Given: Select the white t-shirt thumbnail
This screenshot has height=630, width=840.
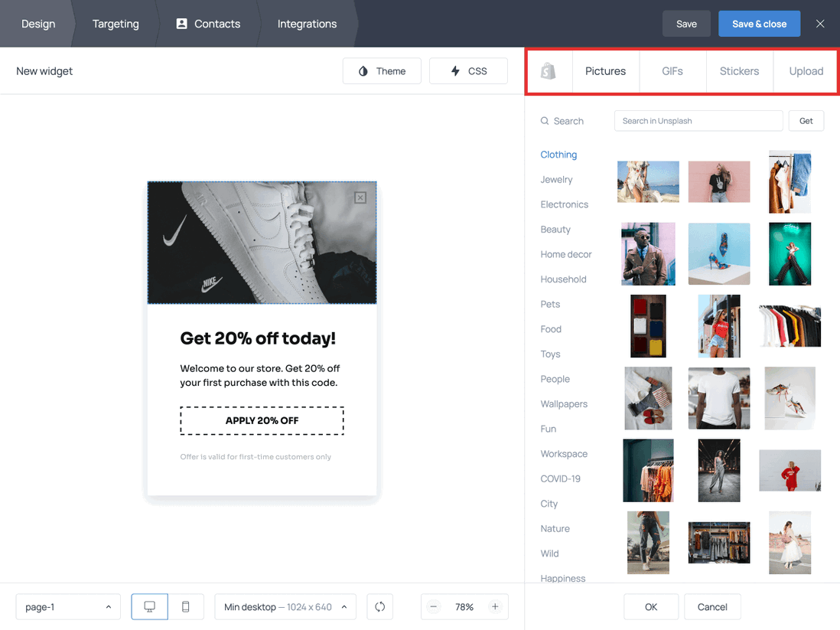Looking at the screenshot, I should click(x=718, y=398).
